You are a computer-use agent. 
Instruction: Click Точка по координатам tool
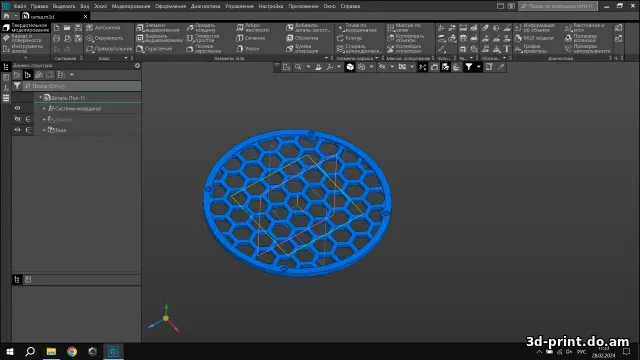click(357, 28)
